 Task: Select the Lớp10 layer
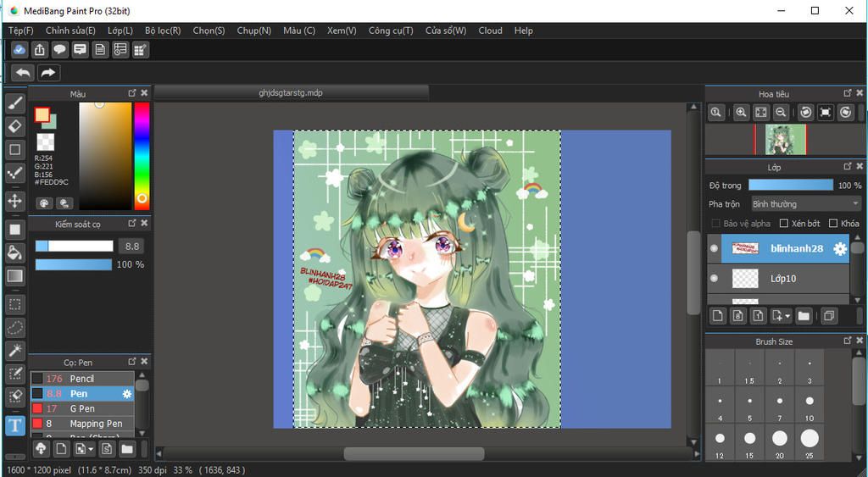tap(778, 279)
